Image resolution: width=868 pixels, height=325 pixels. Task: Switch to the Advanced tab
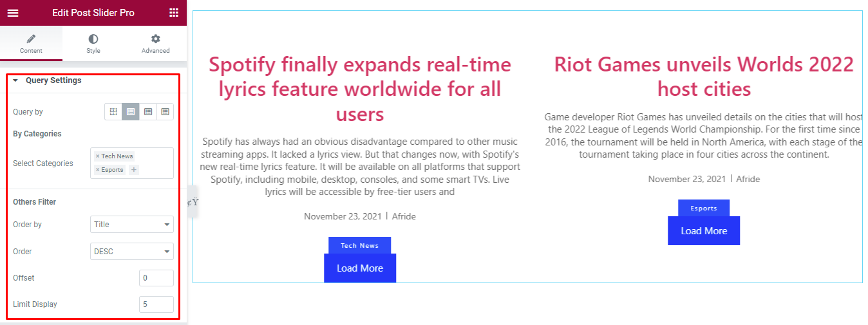pyautogui.click(x=156, y=44)
